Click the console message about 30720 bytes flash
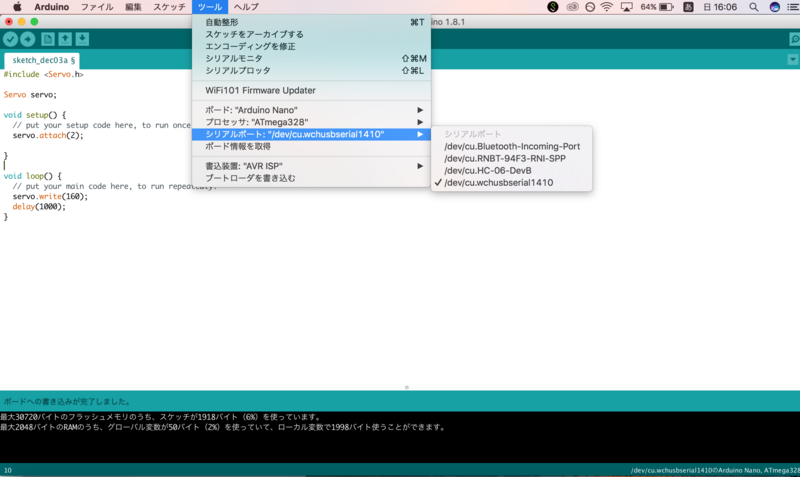Viewport: 800px width, 477px height. (x=160, y=417)
